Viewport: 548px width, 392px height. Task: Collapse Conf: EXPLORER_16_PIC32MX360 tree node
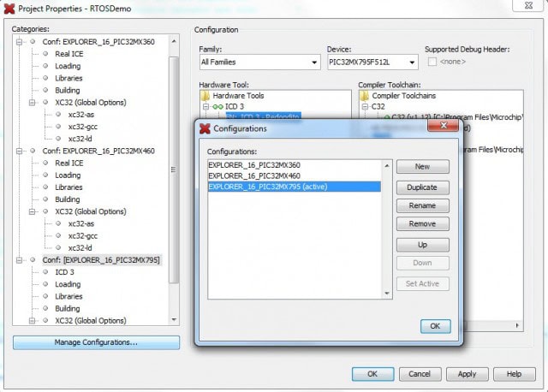(19, 42)
